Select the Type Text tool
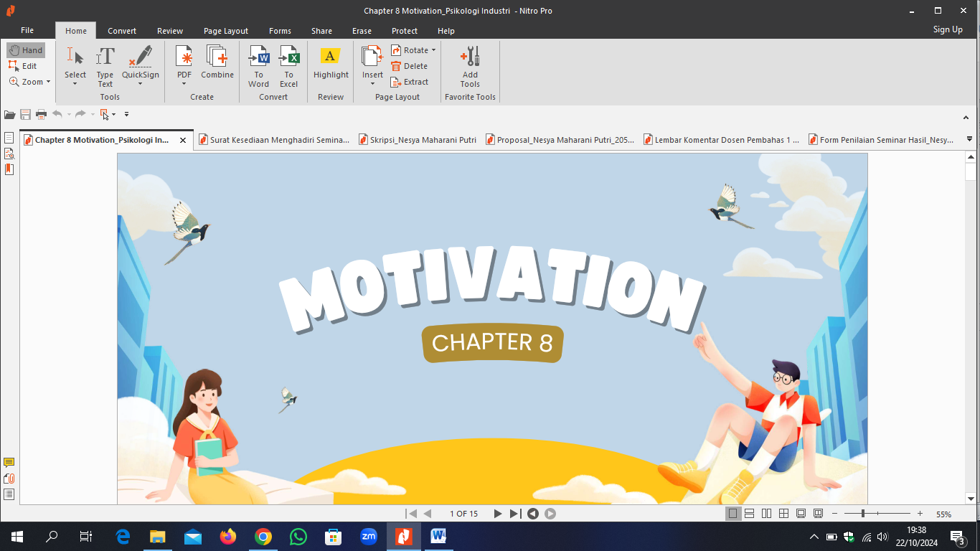The width and height of the screenshot is (980, 551). click(105, 67)
